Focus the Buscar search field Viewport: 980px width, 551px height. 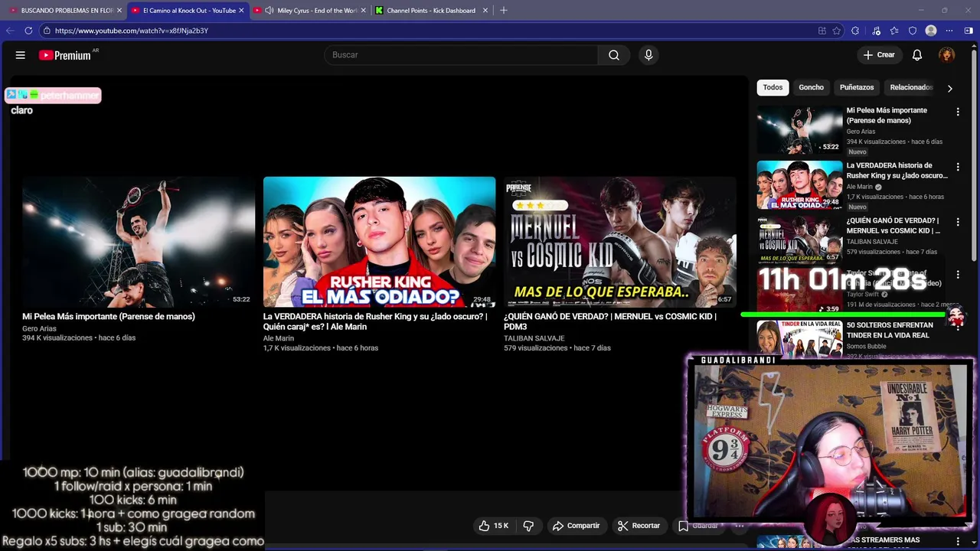click(462, 55)
